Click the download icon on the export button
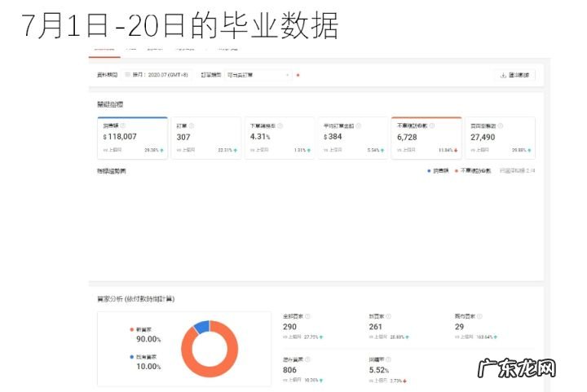 tap(503, 75)
